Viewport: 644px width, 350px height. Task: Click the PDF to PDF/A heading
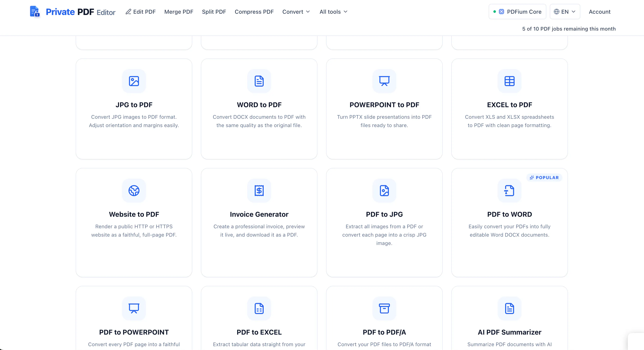384,332
